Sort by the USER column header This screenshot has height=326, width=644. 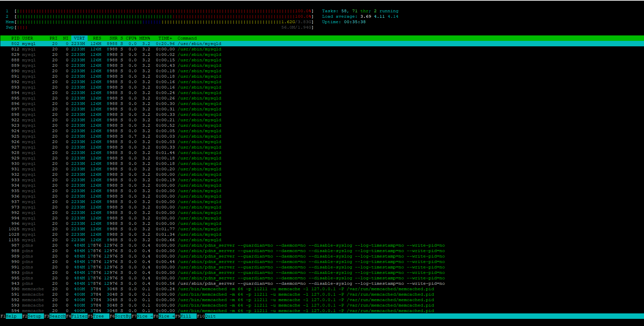28,38
